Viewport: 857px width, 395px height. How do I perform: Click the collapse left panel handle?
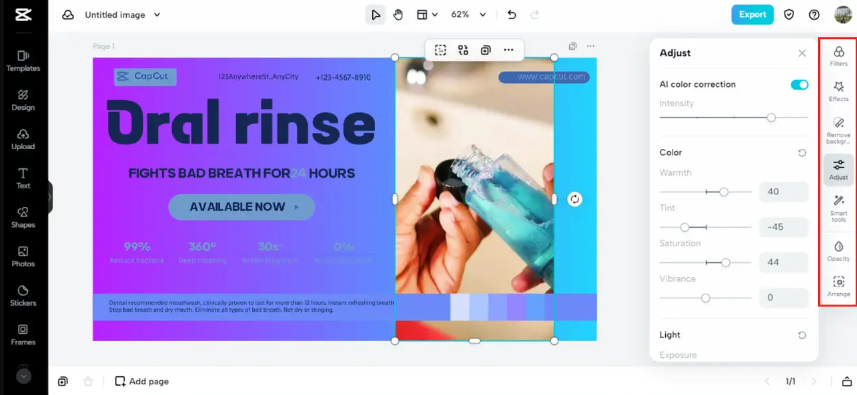(50, 197)
